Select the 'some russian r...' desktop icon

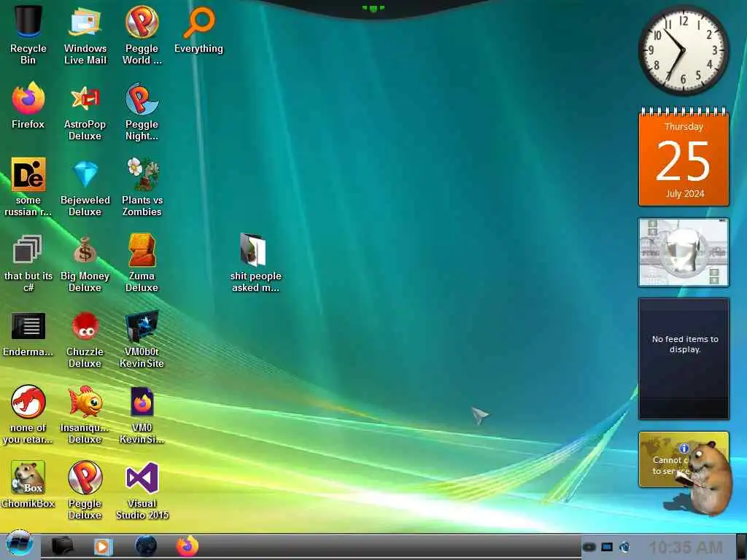point(28,187)
